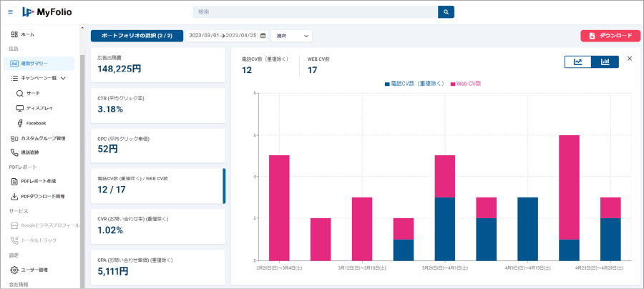Click the 電話CV数 total value 12 above chart
The width and height of the screenshot is (644, 289).
click(247, 70)
